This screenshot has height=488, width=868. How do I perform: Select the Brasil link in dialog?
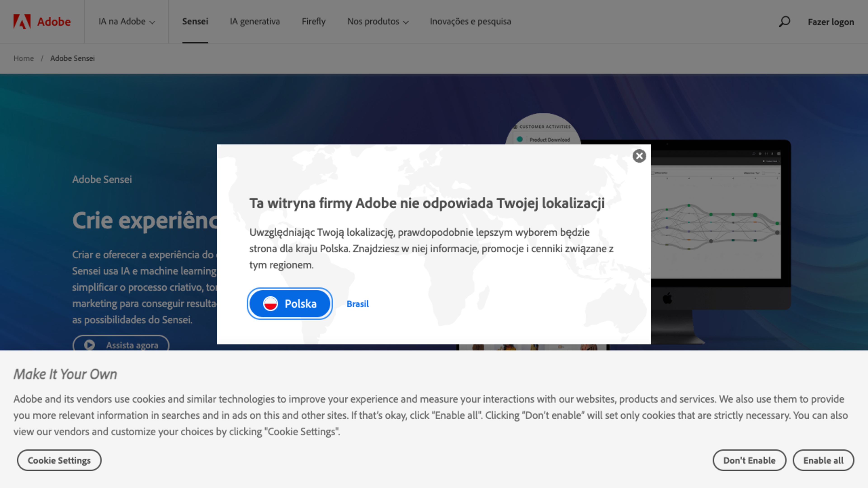pyautogui.click(x=358, y=304)
